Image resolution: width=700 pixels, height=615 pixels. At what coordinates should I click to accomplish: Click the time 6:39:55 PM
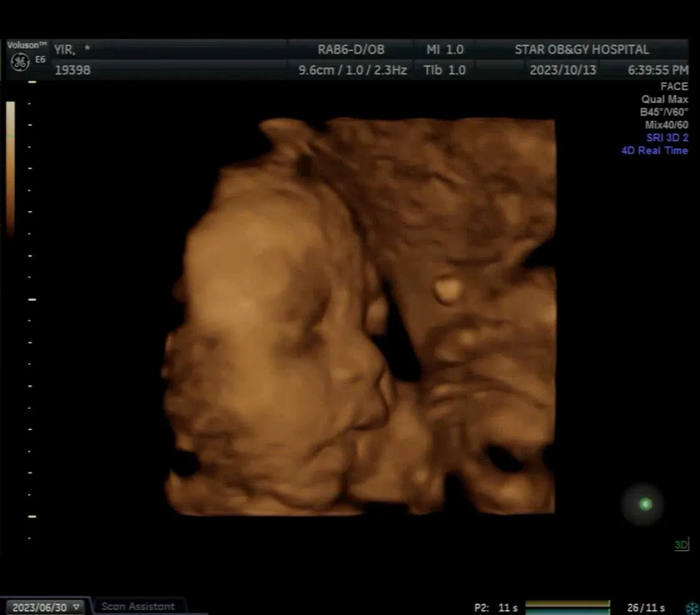(658, 70)
